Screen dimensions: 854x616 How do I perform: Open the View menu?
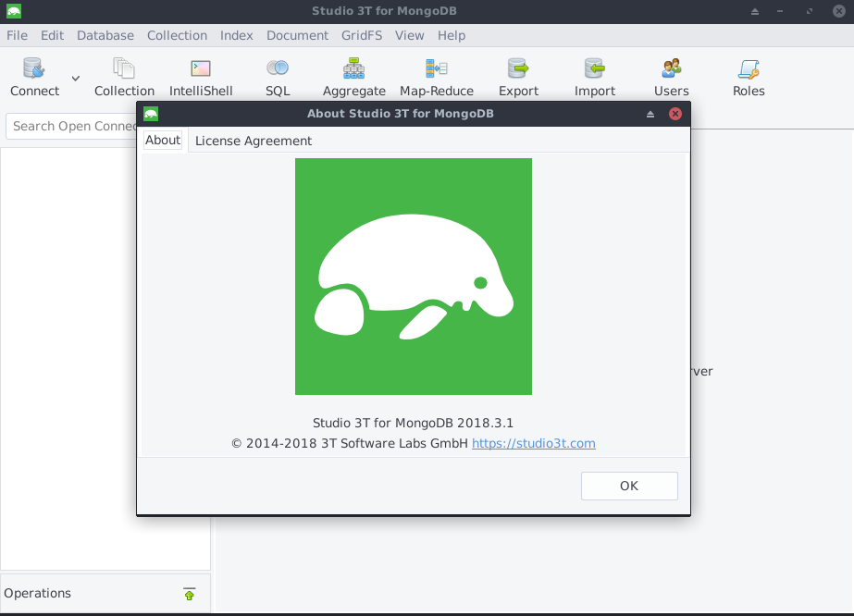(410, 35)
